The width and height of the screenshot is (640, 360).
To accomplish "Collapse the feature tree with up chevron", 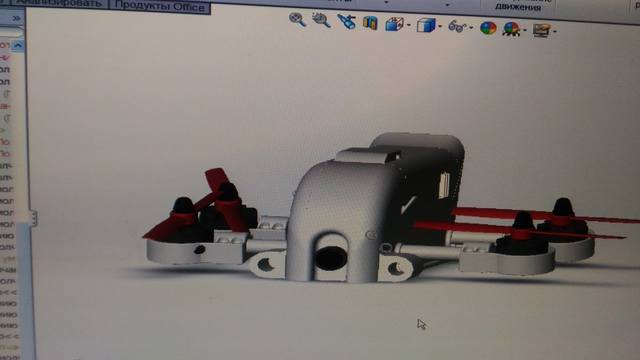I will 18,45.
